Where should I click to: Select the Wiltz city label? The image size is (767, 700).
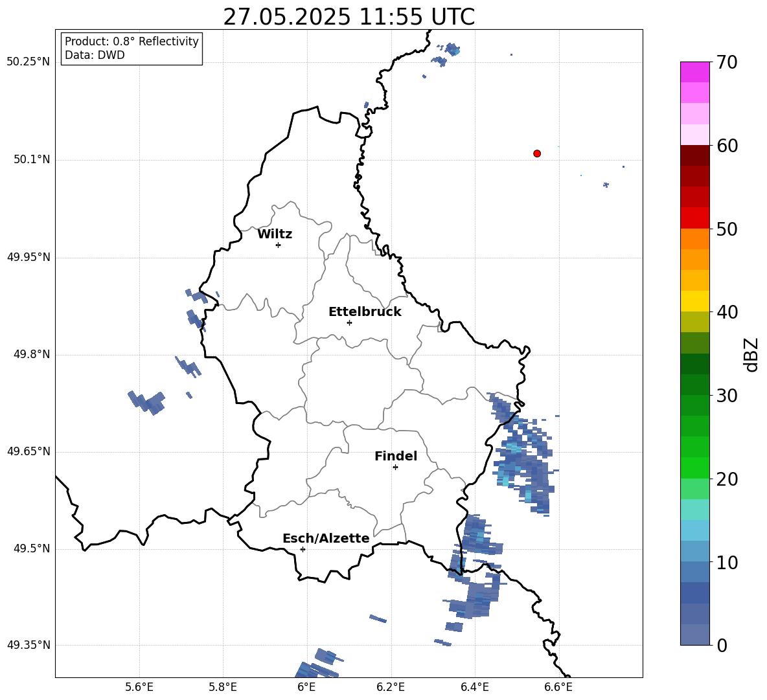click(x=275, y=234)
